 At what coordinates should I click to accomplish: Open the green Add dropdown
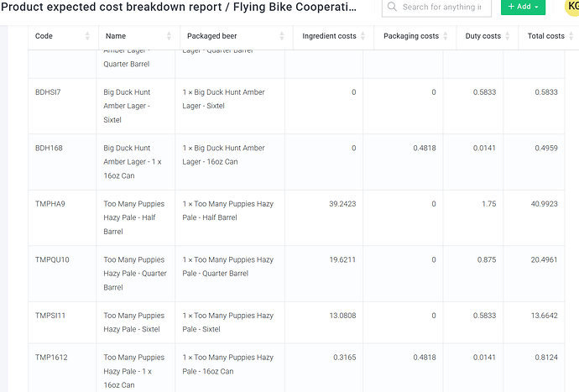pos(523,7)
